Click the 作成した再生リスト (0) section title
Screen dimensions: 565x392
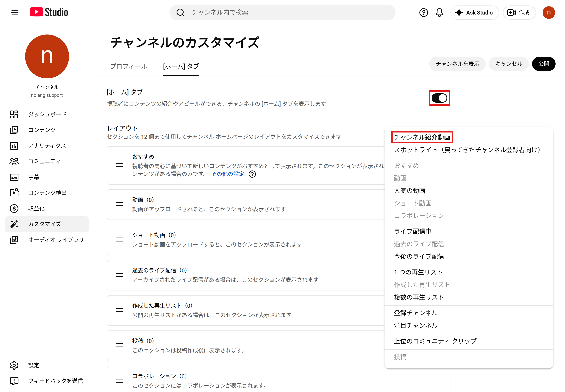(162, 306)
